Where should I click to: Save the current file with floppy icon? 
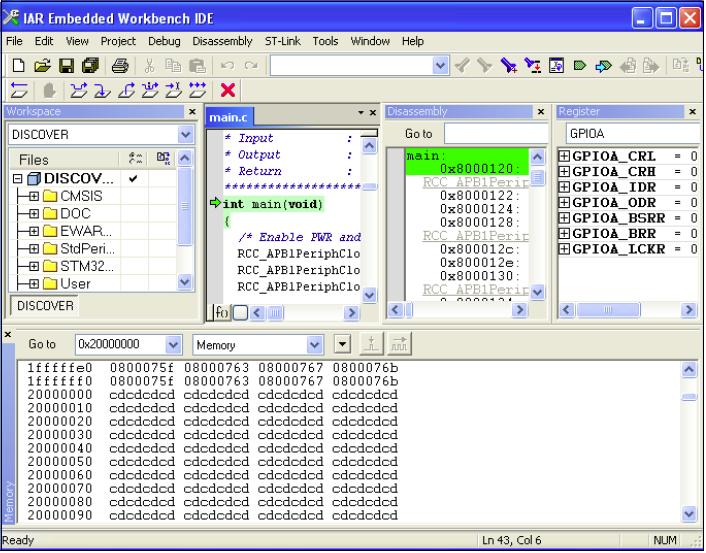(67, 66)
